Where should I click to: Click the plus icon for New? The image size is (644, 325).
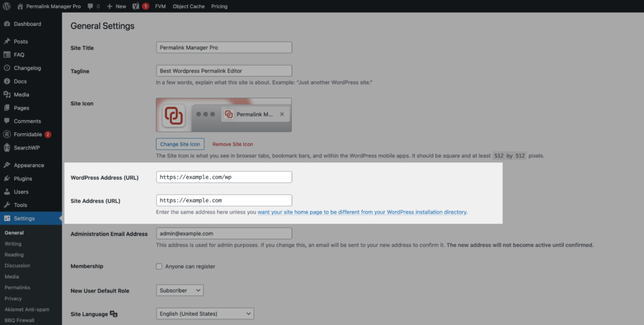[109, 6]
